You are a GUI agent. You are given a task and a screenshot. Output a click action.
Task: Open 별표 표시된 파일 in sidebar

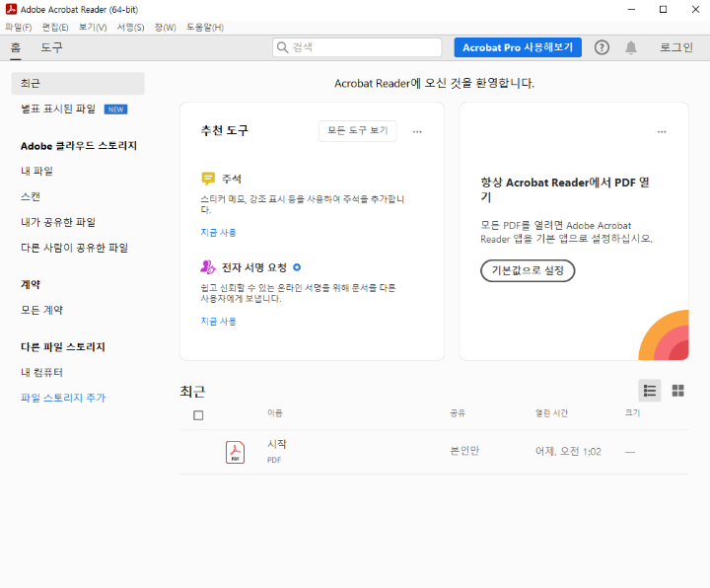pyautogui.click(x=58, y=109)
